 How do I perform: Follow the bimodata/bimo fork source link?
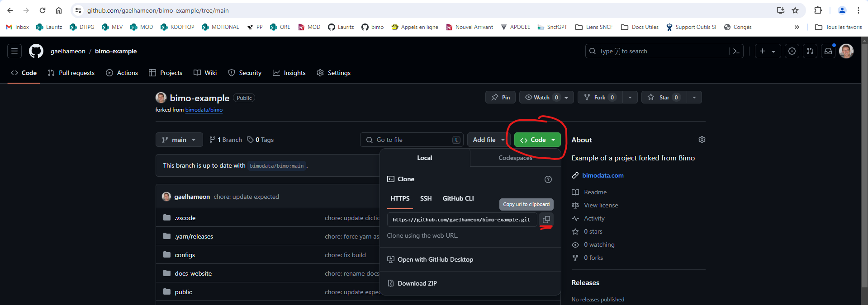(204, 110)
